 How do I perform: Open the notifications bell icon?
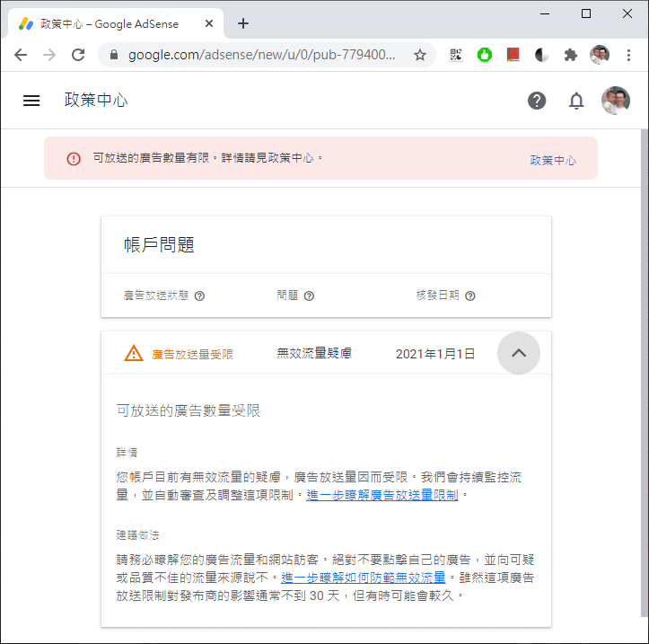[576, 101]
